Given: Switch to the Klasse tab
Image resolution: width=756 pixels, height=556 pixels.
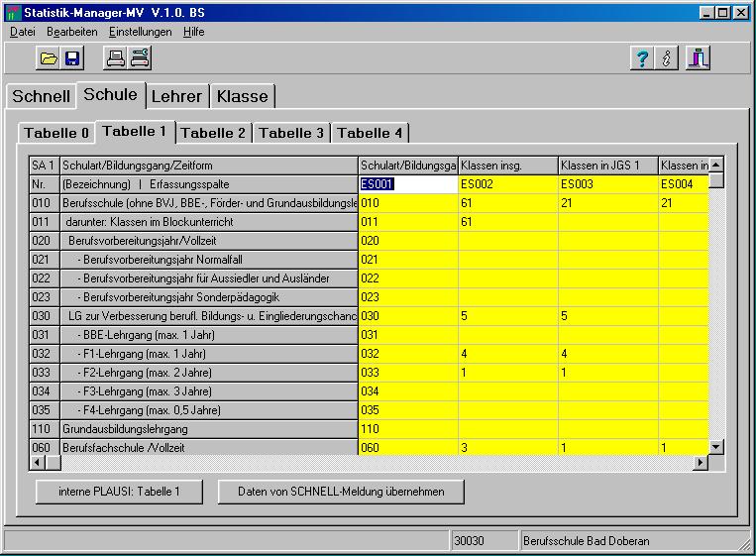Looking at the screenshot, I should 242,96.
